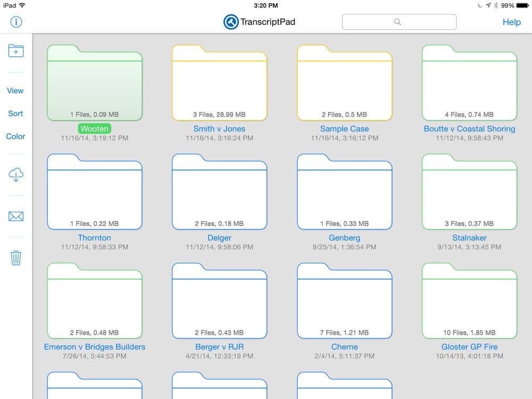Screen dimensions: 532x399
Task: Tap the envelope email icon
Action: tap(16, 216)
